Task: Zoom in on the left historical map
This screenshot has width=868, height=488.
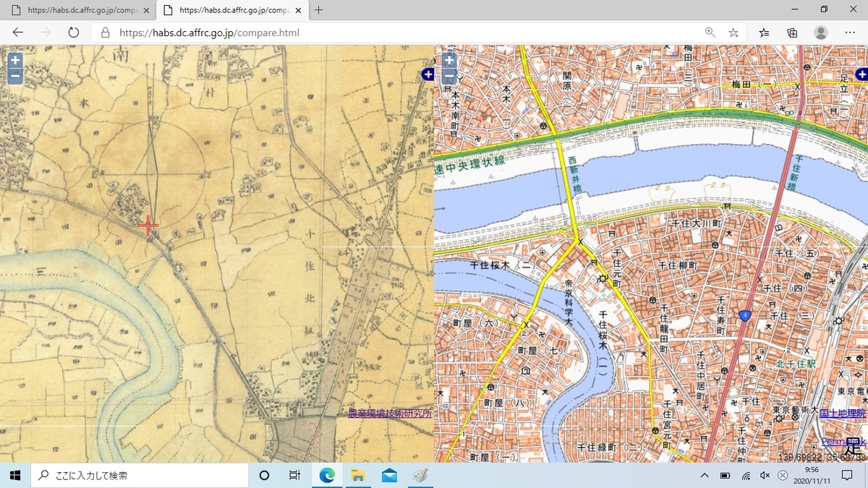Action: [x=15, y=61]
